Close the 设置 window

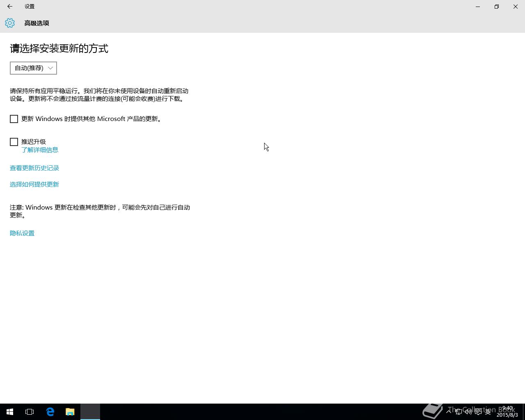click(x=516, y=7)
